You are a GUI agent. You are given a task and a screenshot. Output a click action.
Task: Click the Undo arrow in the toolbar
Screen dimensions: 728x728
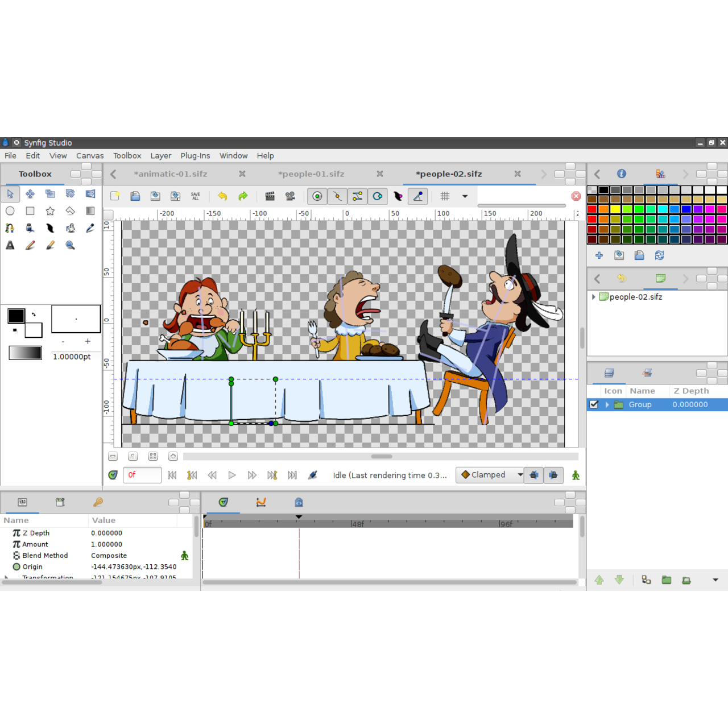click(x=222, y=196)
